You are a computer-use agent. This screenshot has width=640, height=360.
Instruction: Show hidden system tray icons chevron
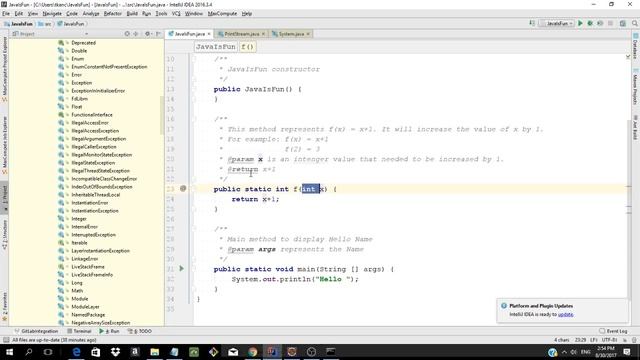click(564, 352)
